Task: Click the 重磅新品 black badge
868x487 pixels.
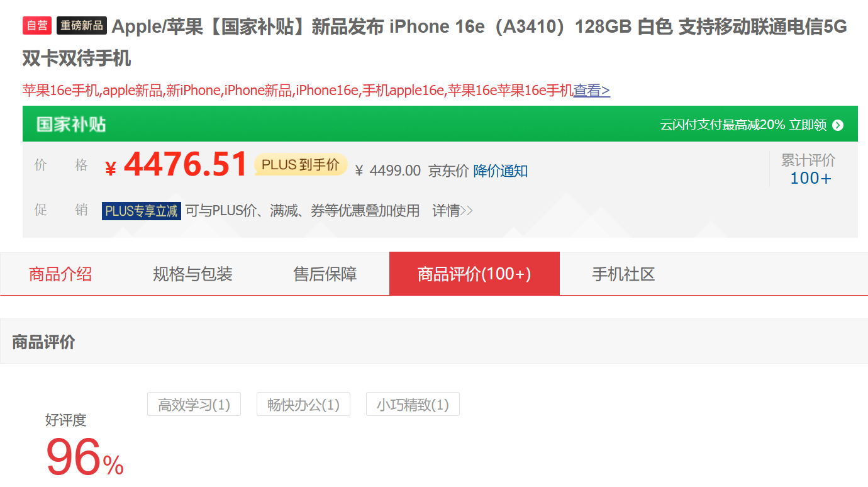Action: click(x=82, y=26)
